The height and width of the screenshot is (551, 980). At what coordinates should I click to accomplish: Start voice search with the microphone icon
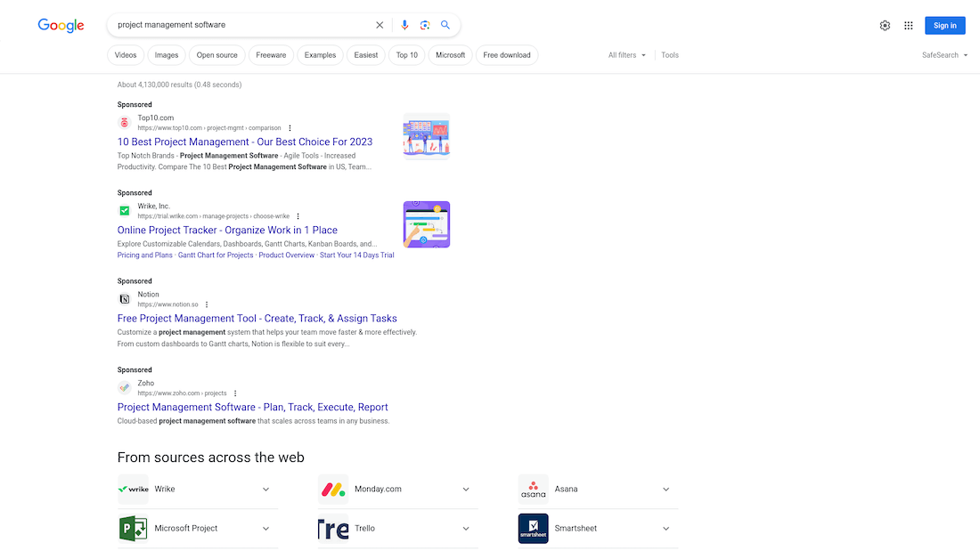pyautogui.click(x=404, y=25)
